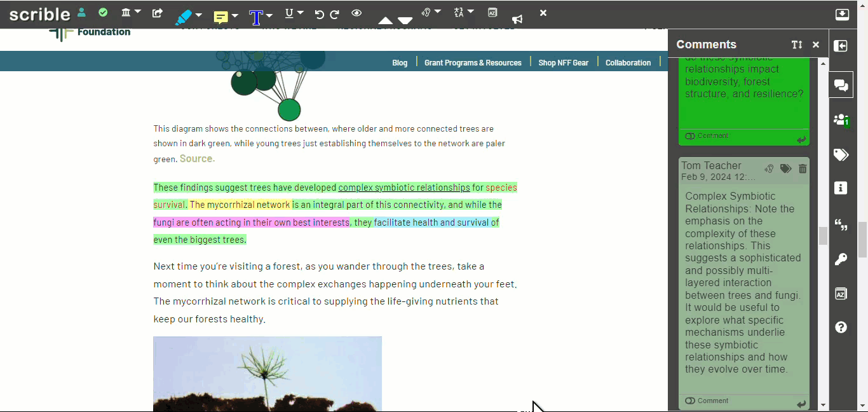Viewport: 868px width, 412px height.
Task: Close the Comments panel
Action: pos(816,45)
